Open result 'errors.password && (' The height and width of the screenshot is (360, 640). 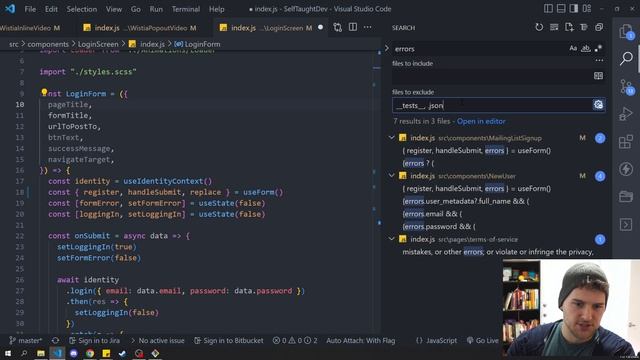pos(439,227)
